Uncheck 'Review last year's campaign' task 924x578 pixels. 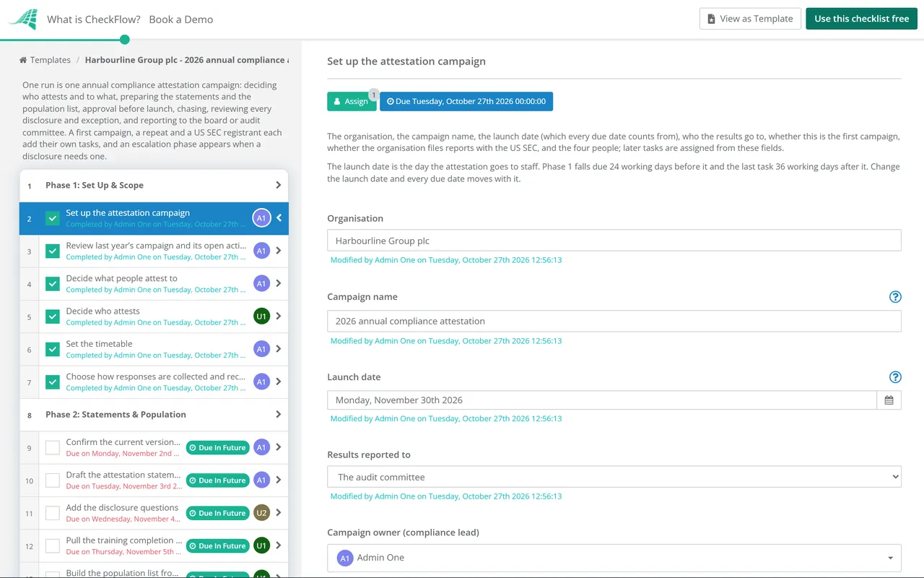(x=53, y=251)
